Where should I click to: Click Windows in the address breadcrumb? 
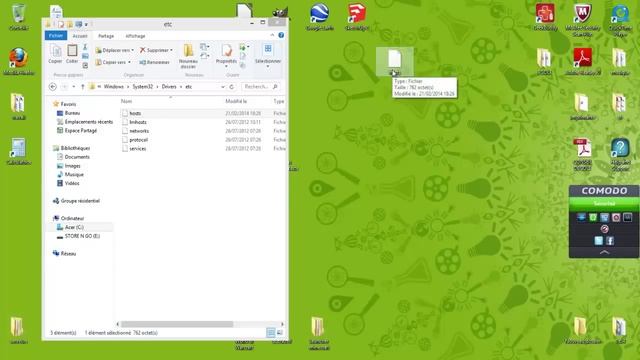pos(113,87)
